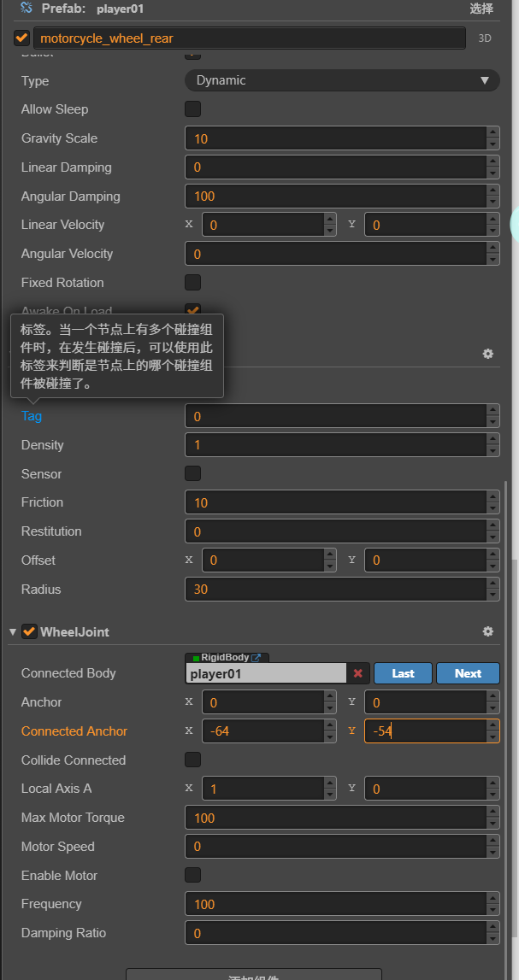
Task: Click the RigidBody external link icon
Action: 257,658
